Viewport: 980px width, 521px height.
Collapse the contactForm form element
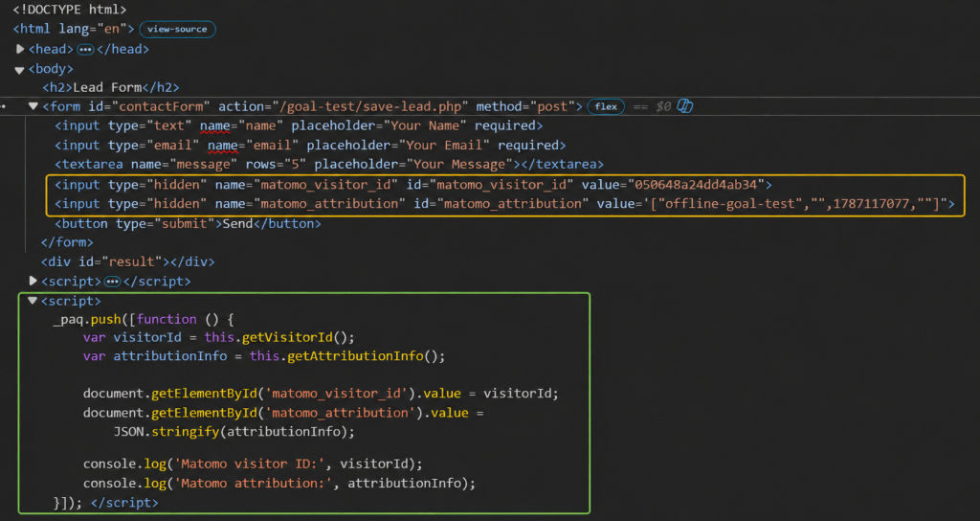point(33,106)
